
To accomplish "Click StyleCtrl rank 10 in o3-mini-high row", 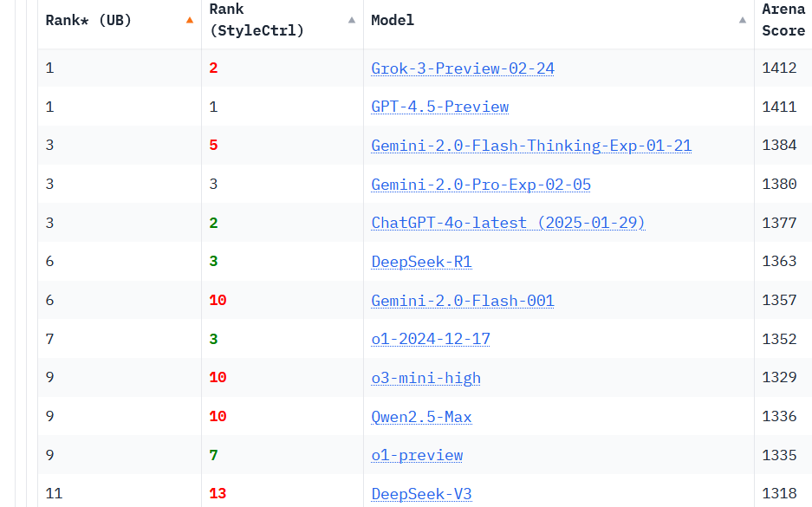I will coord(218,377).
